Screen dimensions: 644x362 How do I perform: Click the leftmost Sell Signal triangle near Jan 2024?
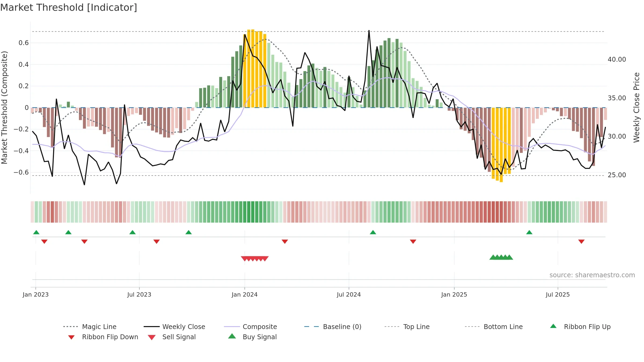(244, 258)
